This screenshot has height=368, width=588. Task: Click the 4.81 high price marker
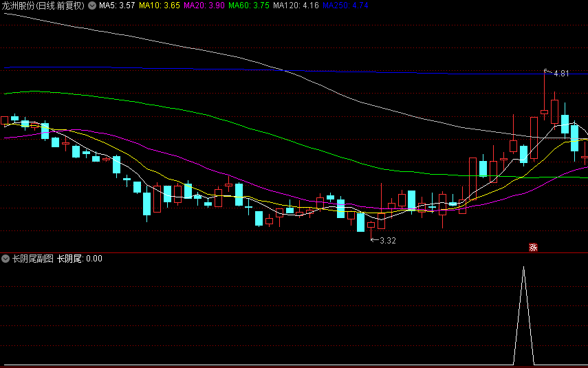coord(561,74)
